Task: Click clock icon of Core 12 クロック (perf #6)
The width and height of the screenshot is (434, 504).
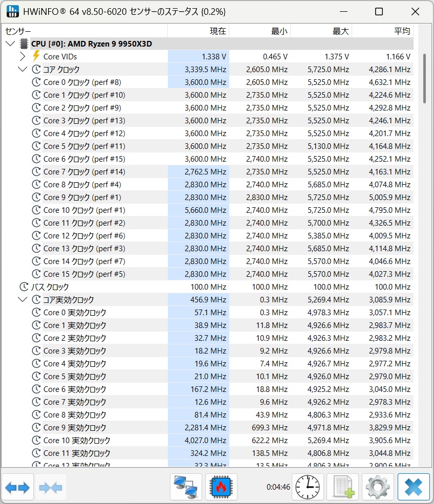Action: (36, 235)
